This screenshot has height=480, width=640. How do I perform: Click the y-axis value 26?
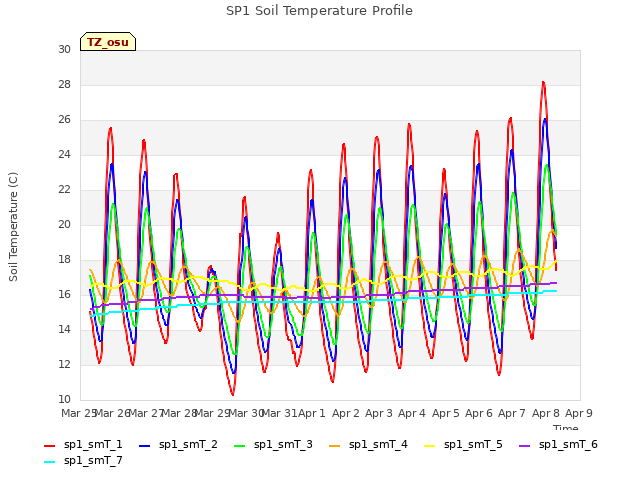point(64,120)
